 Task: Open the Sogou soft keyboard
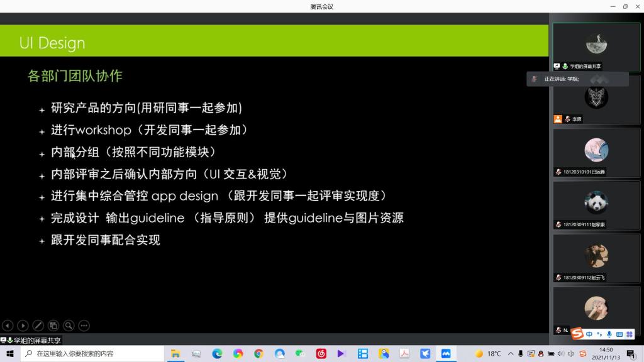point(619,334)
